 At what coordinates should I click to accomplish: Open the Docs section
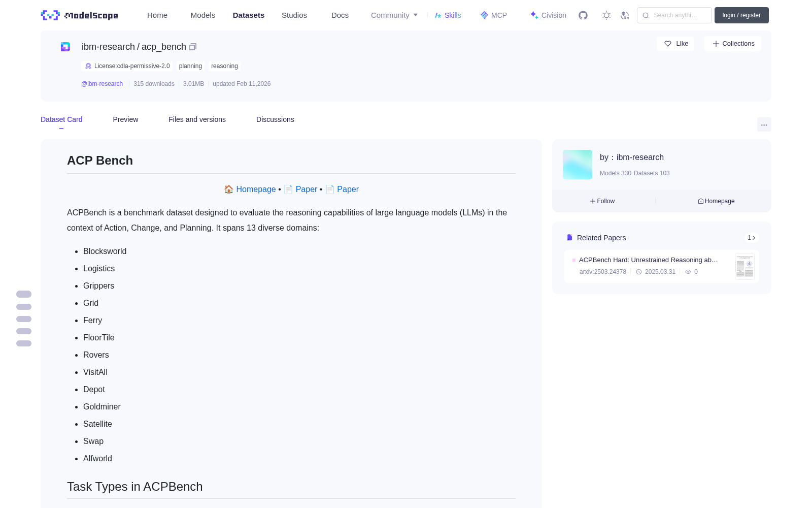coord(340,15)
